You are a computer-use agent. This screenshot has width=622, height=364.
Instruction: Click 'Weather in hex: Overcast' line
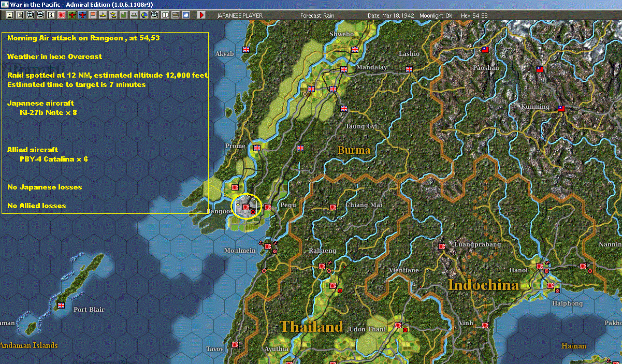pyautogui.click(x=55, y=56)
